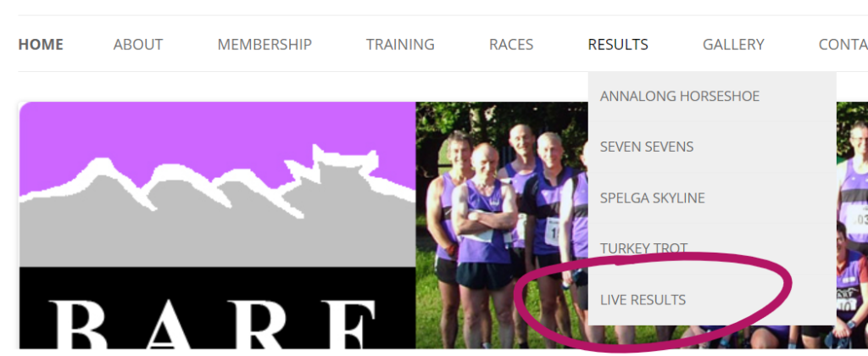Image resolution: width=868 pixels, height=356 pixels.
Task: Open the partially visible CONTACT menu item
Action: click(x=843, y=44)
